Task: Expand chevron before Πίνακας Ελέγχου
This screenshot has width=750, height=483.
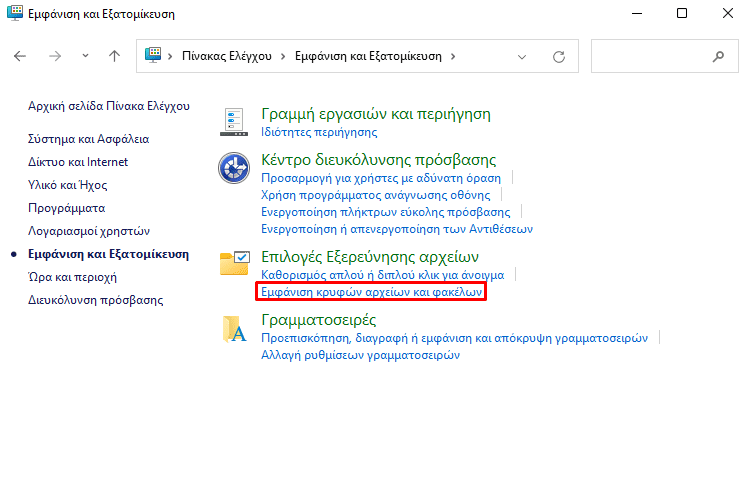Action: click(x=170, y=56)
